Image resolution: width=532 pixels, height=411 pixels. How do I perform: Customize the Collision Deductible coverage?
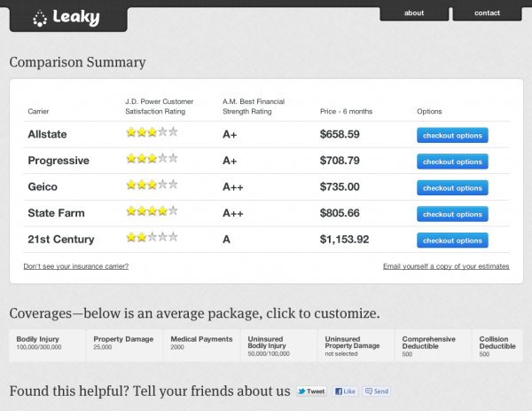tap(497, 345)
